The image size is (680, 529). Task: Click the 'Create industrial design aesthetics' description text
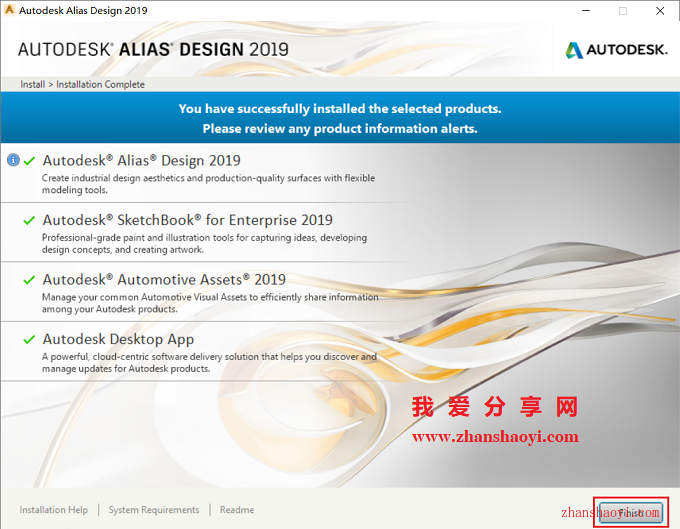point(209,184)
